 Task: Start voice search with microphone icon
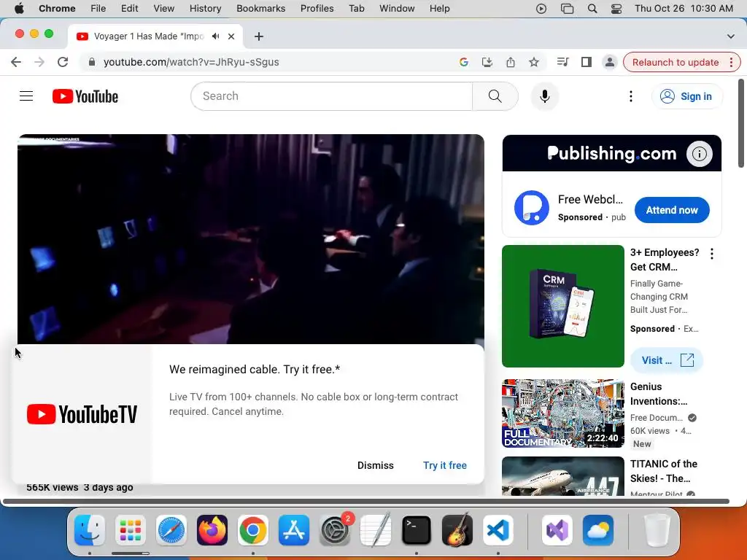[544, 96]
